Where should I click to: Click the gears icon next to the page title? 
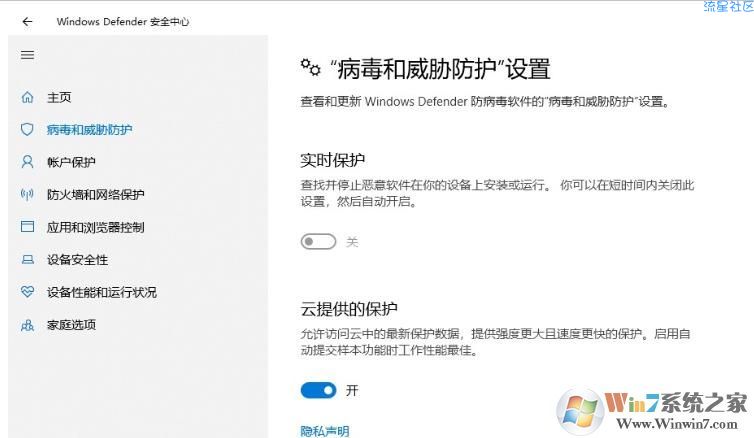(310, 67)
